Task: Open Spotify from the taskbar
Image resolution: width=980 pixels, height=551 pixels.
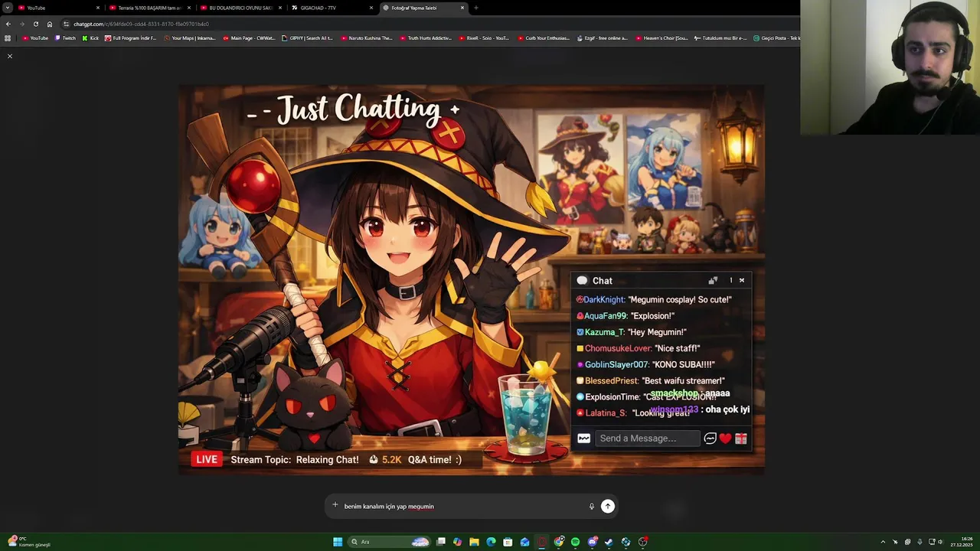Action: (575, 542)
